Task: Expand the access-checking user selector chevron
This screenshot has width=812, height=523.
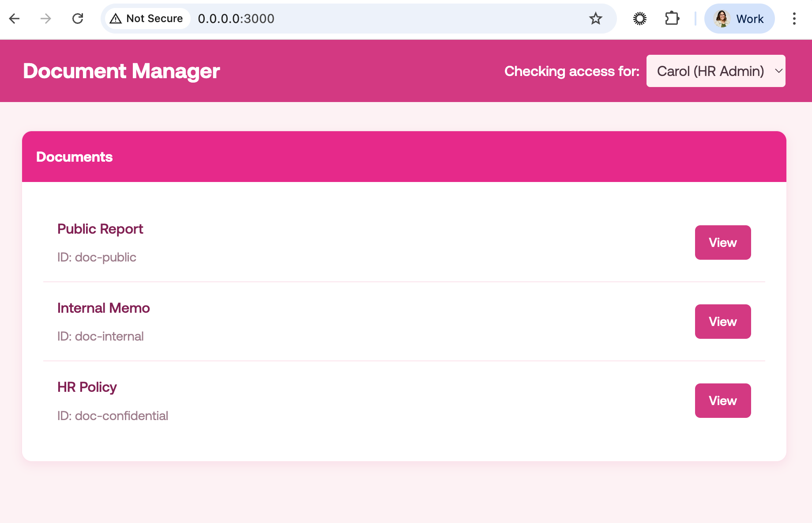Action: point(778,71)
